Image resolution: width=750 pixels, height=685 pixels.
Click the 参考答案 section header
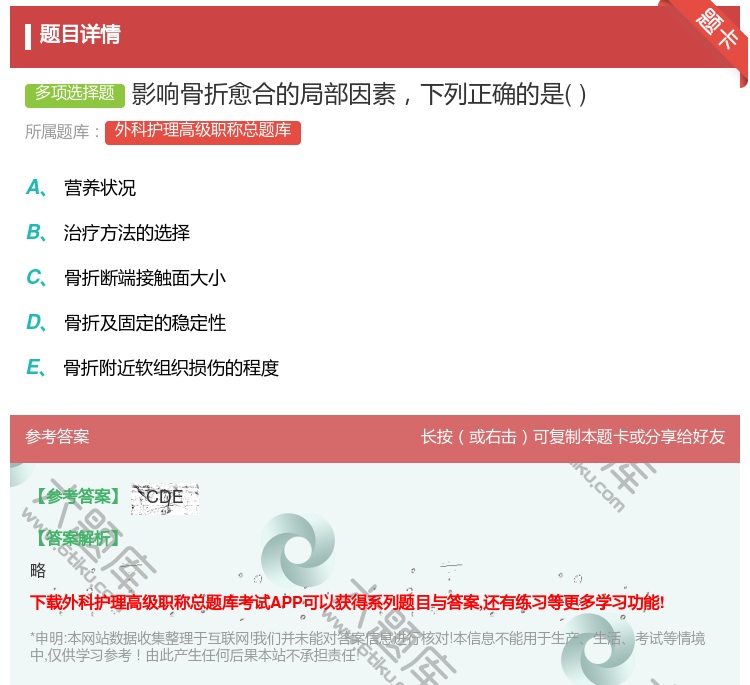click(x=57, y=437)
